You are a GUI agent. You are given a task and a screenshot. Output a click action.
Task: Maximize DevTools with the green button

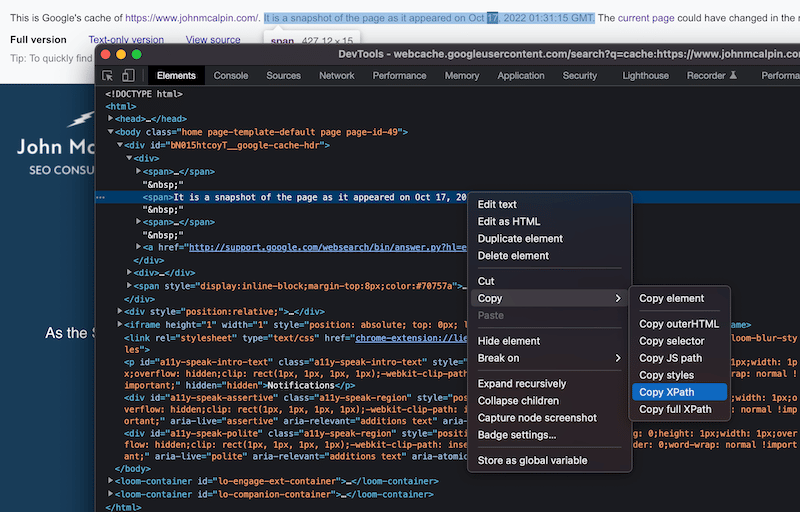click(x=136, y=55)
